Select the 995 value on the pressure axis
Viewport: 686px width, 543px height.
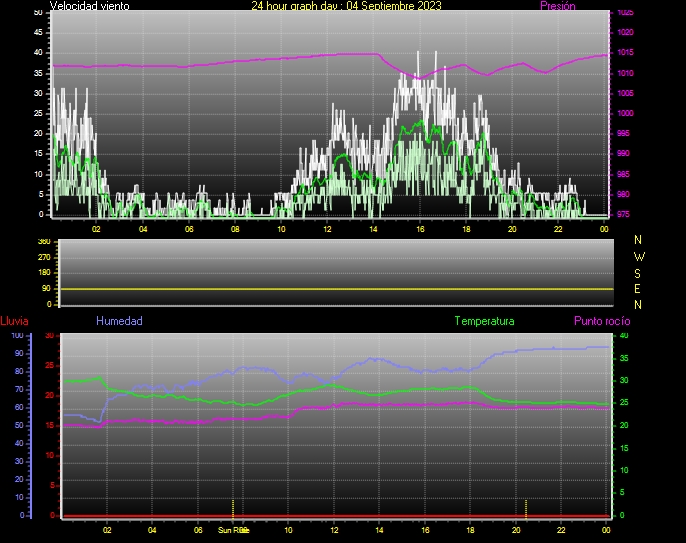click(x=623, y=133)
